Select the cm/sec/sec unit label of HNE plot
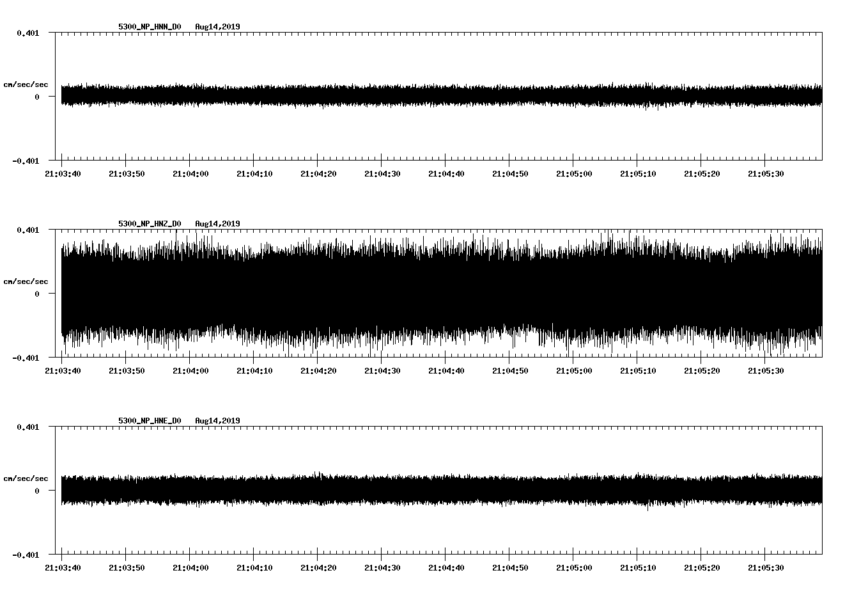Viewport: 868px width, 591px height. coord(26,478)
